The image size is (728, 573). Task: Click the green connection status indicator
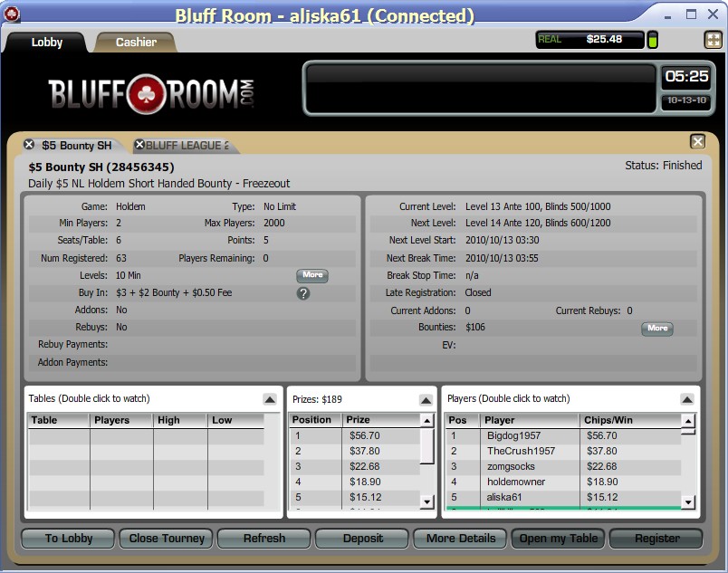click(652, 40)
